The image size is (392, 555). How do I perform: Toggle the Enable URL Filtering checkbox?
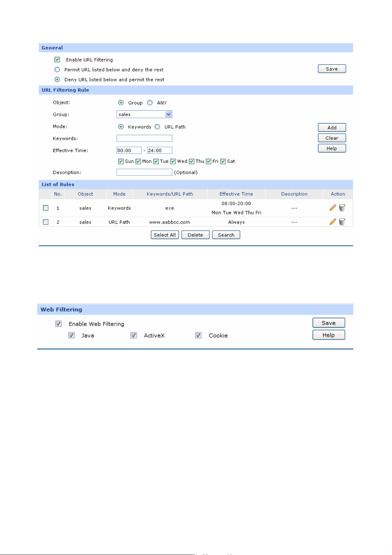(57, 60)
